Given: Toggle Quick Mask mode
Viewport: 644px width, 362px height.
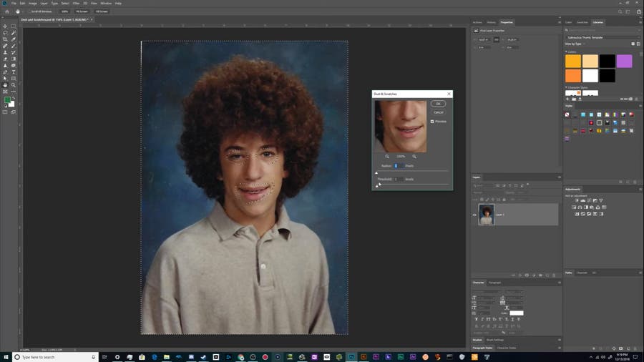Looking at the screenshot, I should (x=5, y=112).
